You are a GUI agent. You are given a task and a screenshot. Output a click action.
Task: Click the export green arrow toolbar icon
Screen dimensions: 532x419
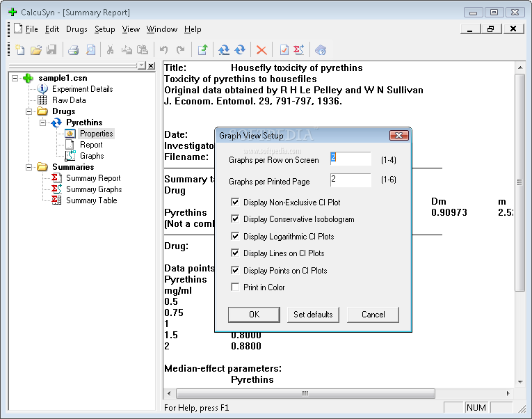pos(202,50)
